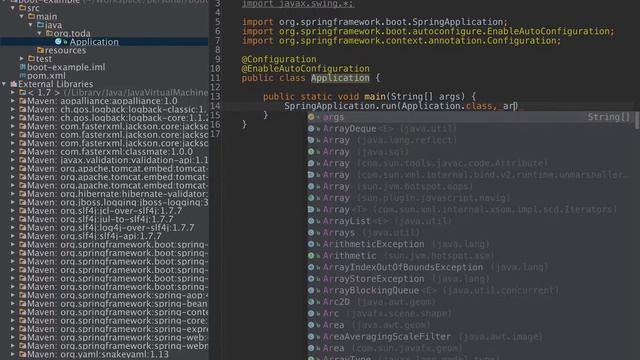Expand Maven aopalliance:aopalliance:1.0 node
This screenshot has width=640, height=360.
[x=13, y=101]
